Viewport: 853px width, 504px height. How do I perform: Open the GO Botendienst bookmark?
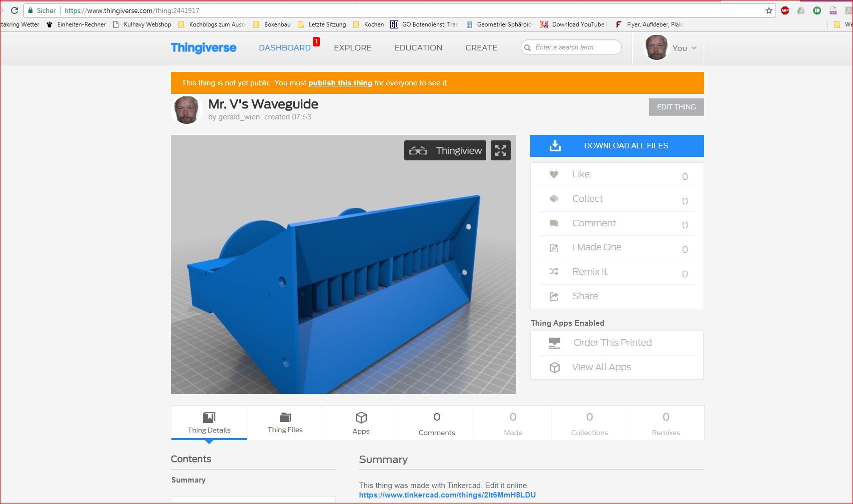click(424, 24)
